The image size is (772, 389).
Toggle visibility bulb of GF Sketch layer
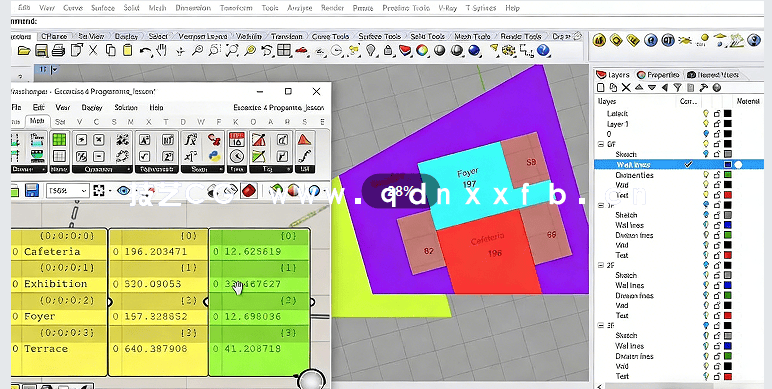pos(706,154)
